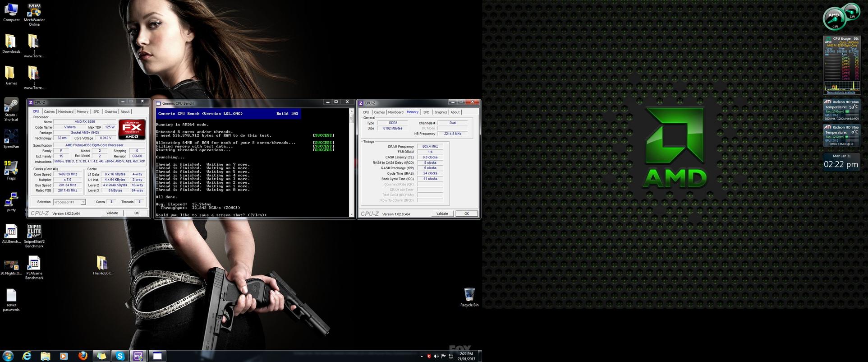Image resolution: width=868 pixels, height=362 pixels.
Task: Switch to SPD tab in left CPU-Z
Action: [x=96, y=111]
